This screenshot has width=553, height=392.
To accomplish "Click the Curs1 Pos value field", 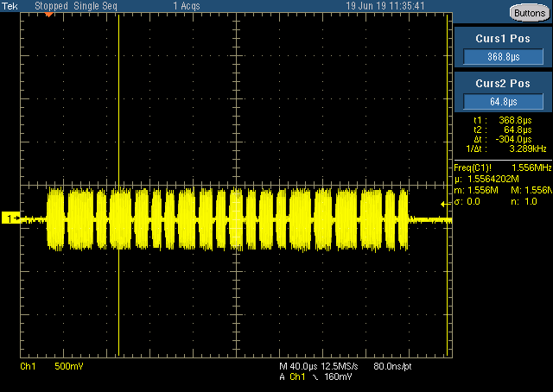I will pyautogui.click(x=502, y=56).
